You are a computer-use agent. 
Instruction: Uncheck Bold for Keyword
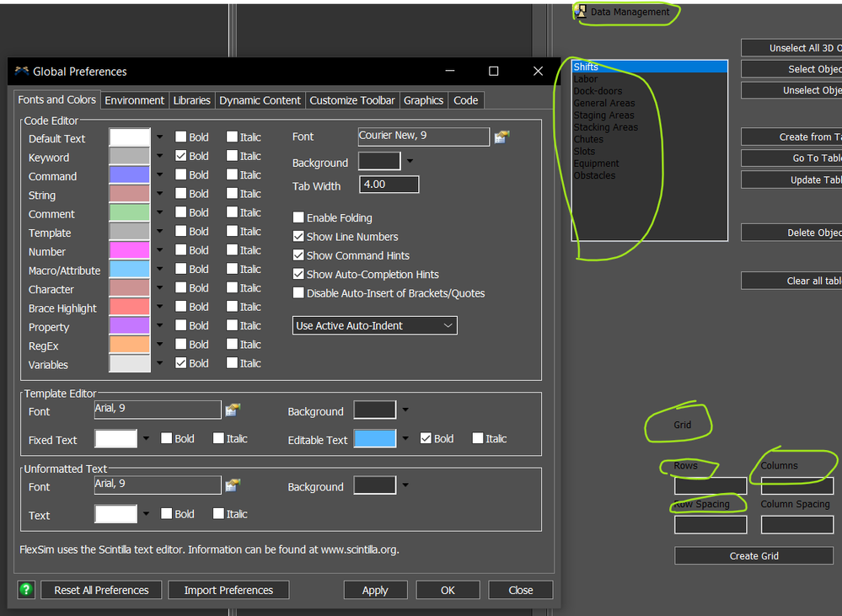click(x=181, y=156)
